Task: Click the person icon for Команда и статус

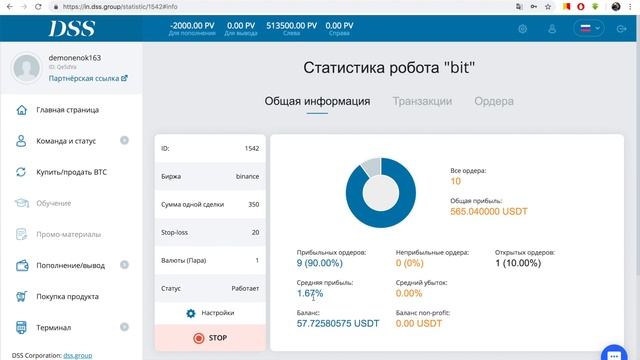Action: click(x=21, y=141)
